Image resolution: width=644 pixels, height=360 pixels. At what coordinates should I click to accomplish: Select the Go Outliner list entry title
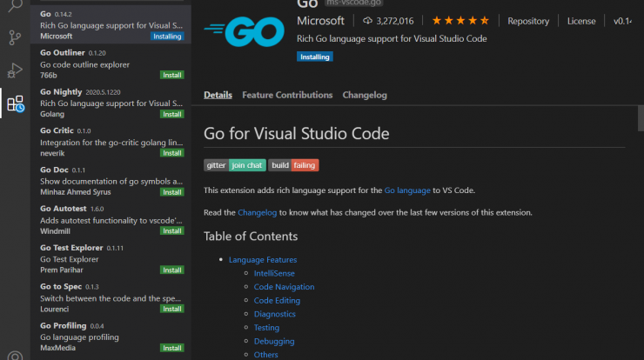point(63,52)
